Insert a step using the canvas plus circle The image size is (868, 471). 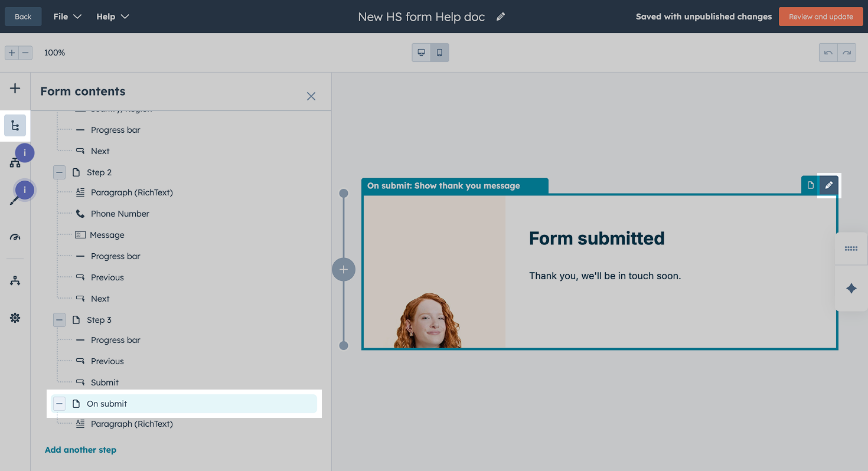pos(344,269)
